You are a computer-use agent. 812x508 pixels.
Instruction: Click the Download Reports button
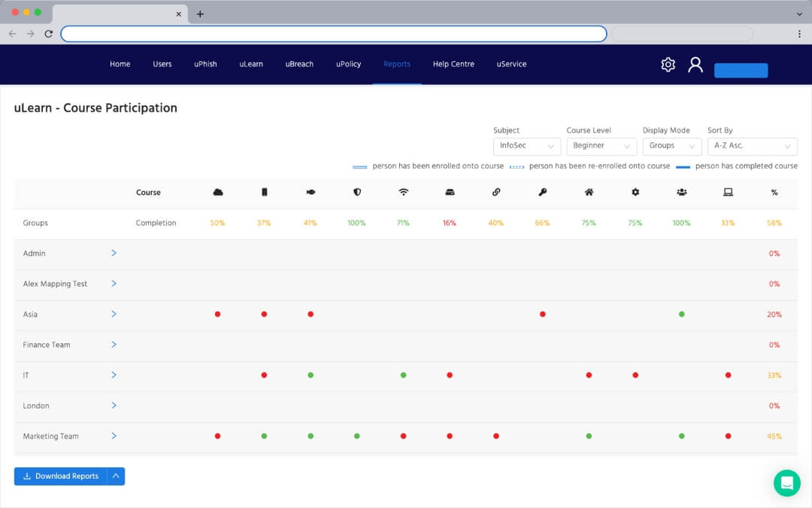[61, 476]
